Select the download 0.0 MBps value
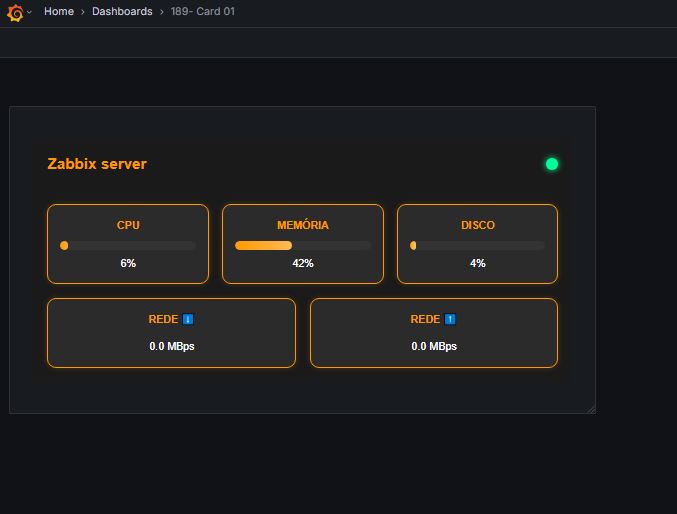Screen dimensions: 677x514 coord(172,346)
